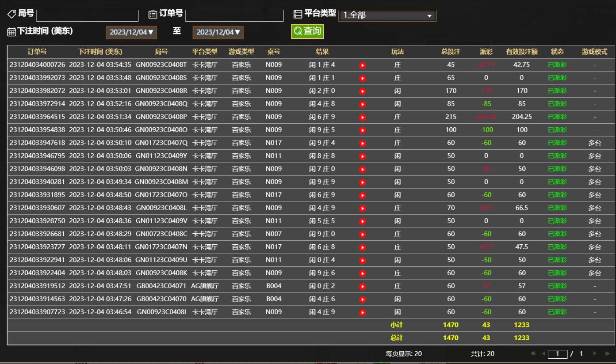Viewport: 616px width, 364px height.
Task: Play video replay for order 231204033954838
Action: click(x=363, y=130)
